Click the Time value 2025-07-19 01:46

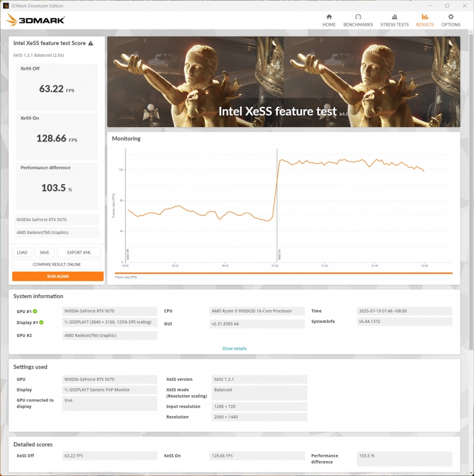tap(404, 311)
